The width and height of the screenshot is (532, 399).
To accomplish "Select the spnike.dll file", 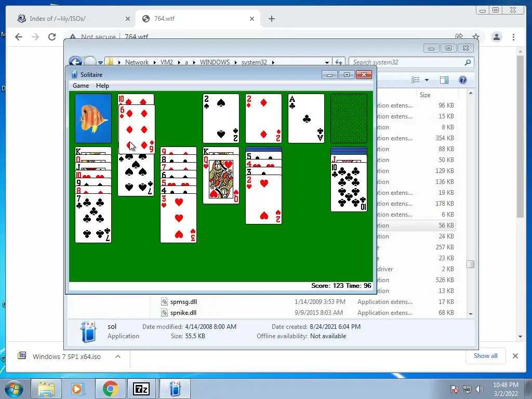I will (183, 312).
